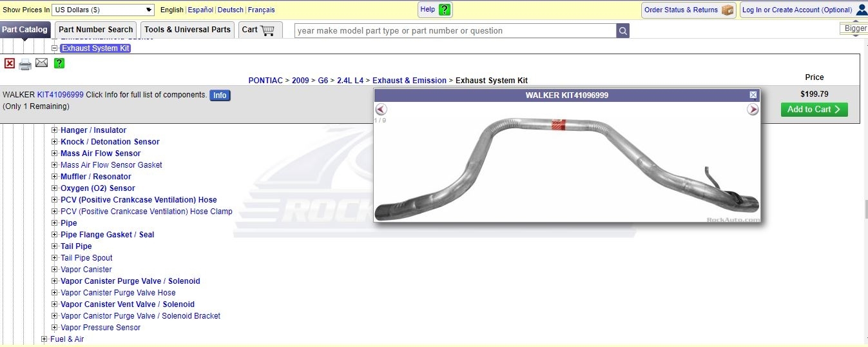Open the Vapor Canister category

coord(86,270)
